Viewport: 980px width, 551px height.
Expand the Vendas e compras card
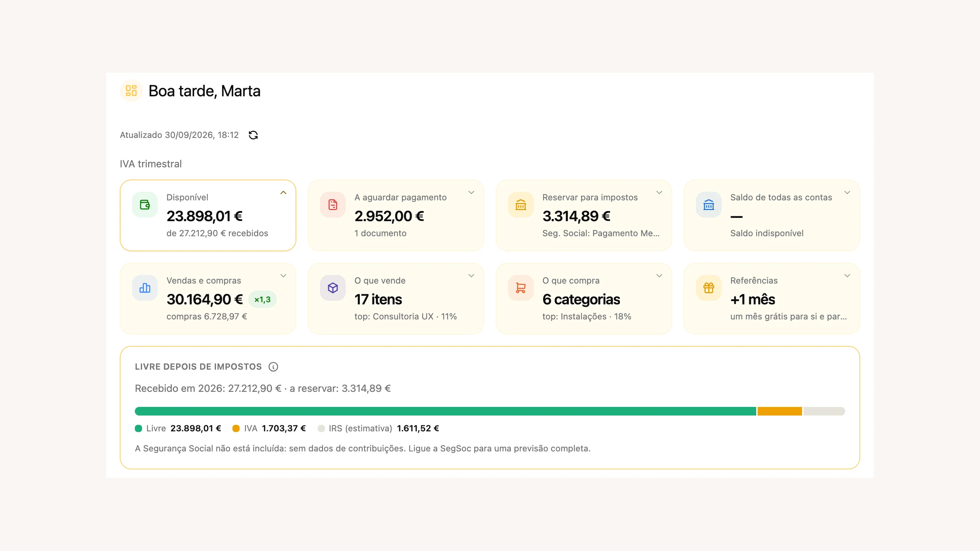point(283,276)
